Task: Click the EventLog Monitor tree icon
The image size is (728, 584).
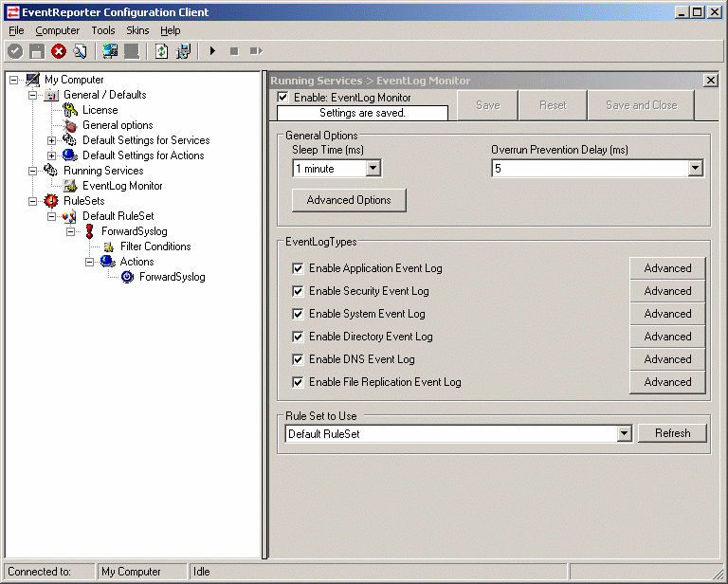Action: tap(70, 186)
